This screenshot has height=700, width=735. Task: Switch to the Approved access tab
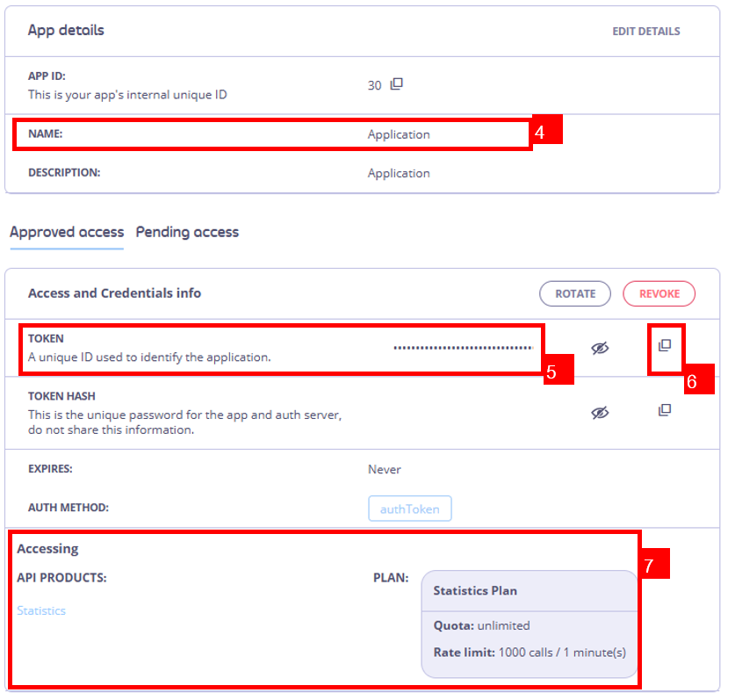[x=67, y=232]
